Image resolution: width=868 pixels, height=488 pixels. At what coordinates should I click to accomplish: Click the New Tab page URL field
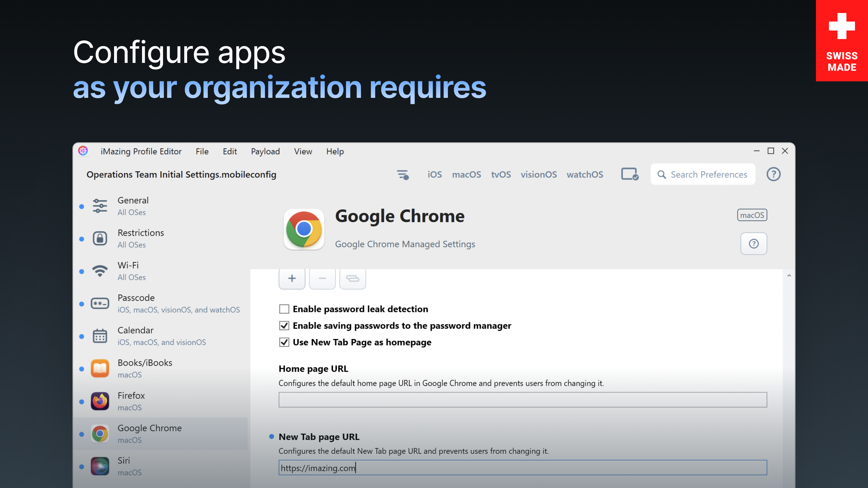coord(523,468)
